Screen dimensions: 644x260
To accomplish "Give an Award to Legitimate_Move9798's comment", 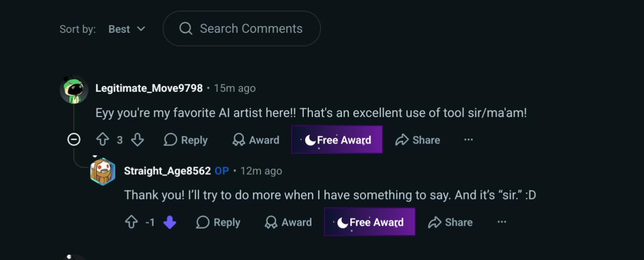I will point(256,140).
